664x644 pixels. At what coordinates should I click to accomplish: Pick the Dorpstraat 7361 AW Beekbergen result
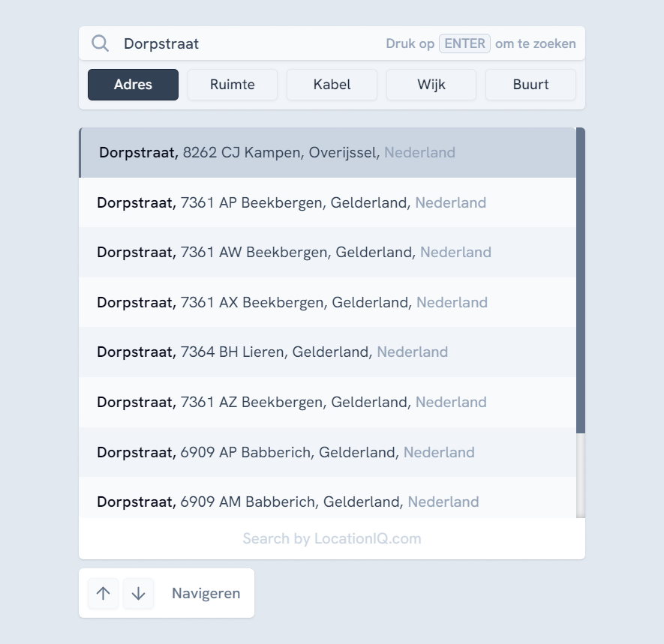click(x=327, y=253)
